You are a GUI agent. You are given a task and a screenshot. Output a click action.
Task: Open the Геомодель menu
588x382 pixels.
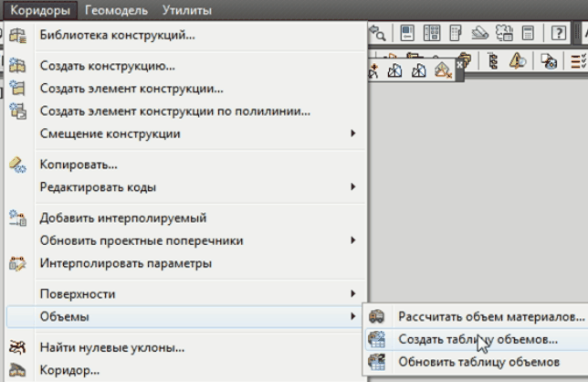(119, 11)
